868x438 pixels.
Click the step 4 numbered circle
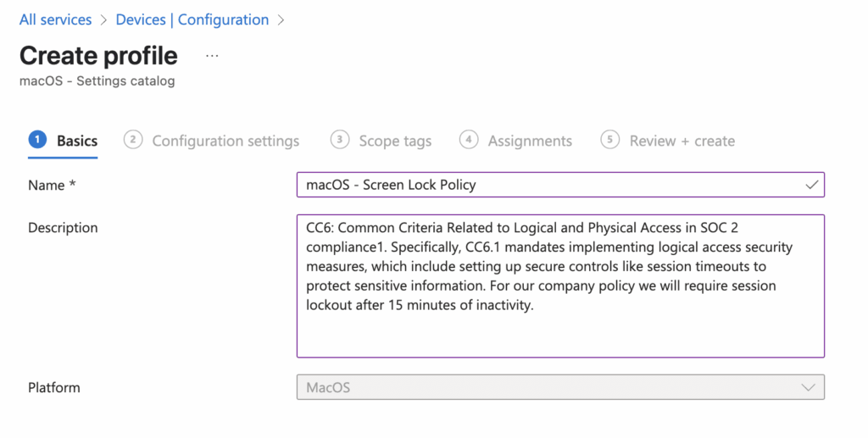click(x=469, y=140)
